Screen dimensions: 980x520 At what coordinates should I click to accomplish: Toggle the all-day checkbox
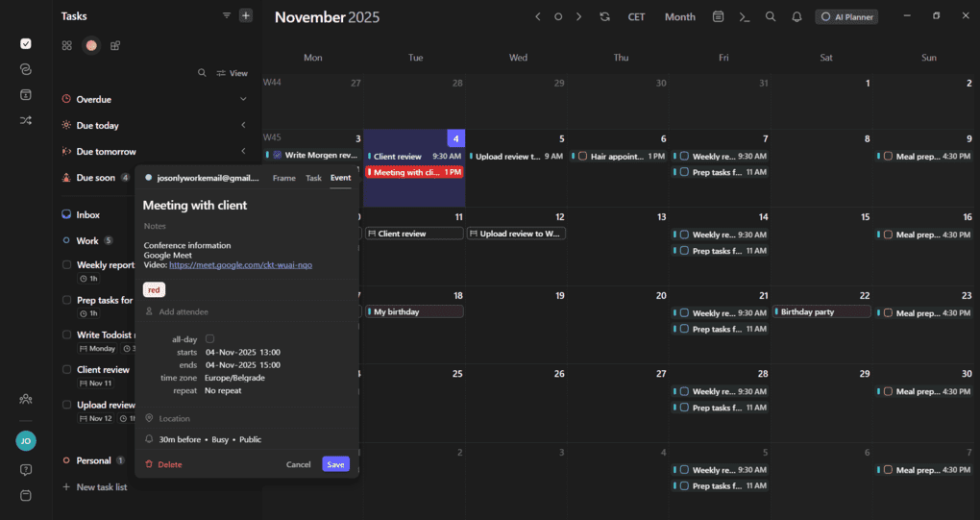click(x=210, y=338)
